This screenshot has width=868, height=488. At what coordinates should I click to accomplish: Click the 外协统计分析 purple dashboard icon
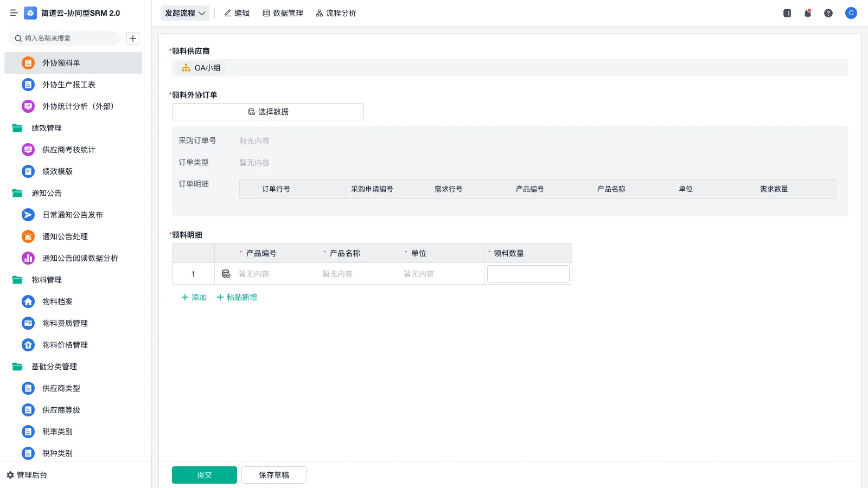28,106
